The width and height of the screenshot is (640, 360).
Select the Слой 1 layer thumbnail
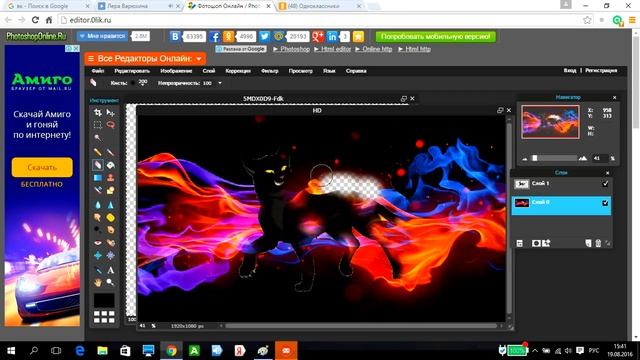click(522, 184)
